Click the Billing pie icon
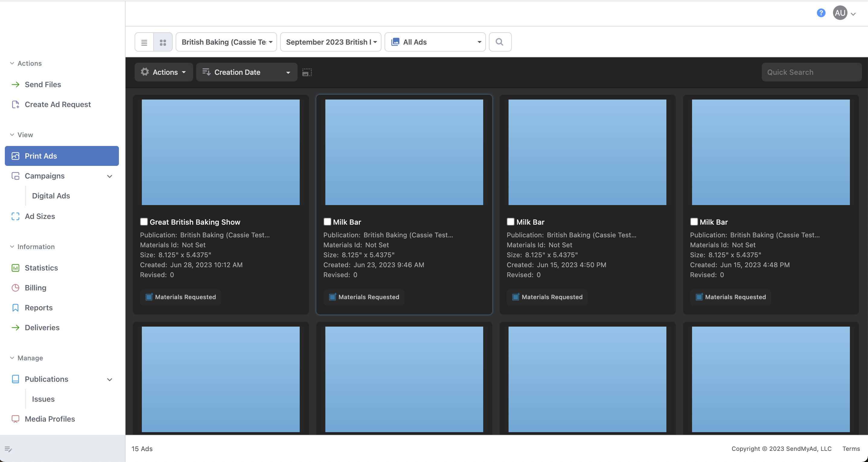Image resolution: width=868 pixels, height=462 pixels. point(15,288)
